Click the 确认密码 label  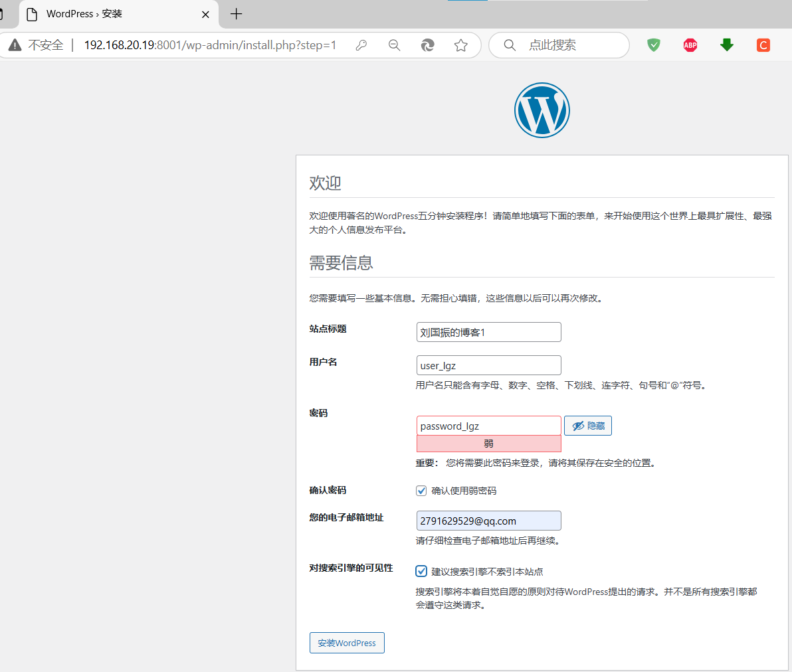328,490
